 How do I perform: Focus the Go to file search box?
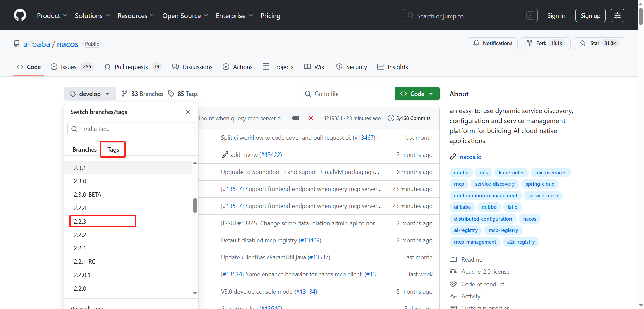[x=344, y=94]
